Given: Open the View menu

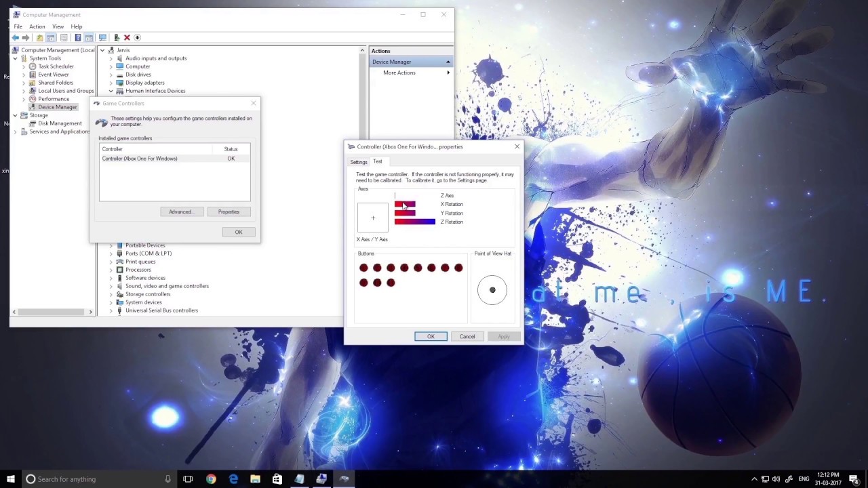Looking at the screenshot, I should (58, 26).
